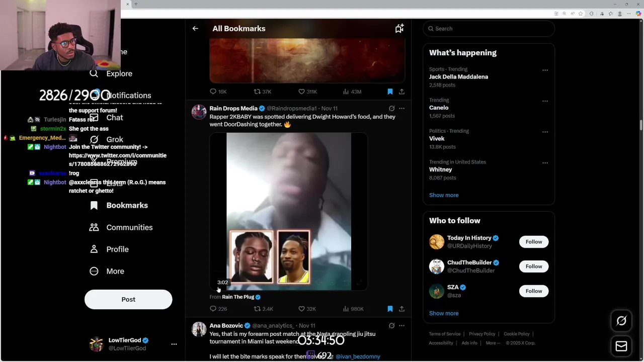The image size is (644, 362).
Task: Repost the Rain Drops Media post
Action: point(263,309)
